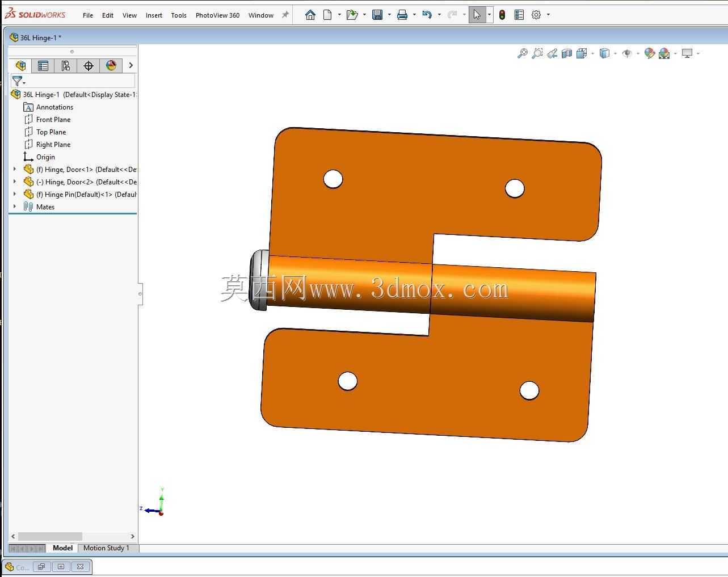The image size is (728, 577).
Task: Click the 36L Hinge-1 document title tab
Action: (36, 37)
